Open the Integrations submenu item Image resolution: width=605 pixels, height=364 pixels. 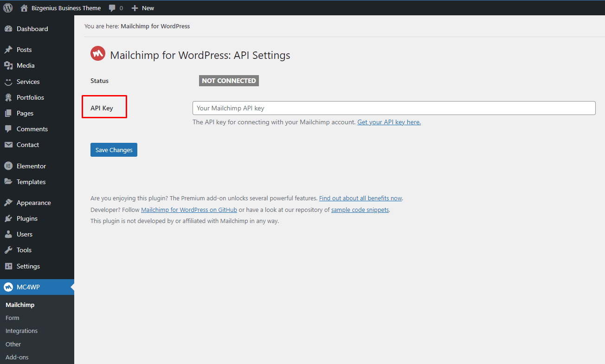tap(21, 331)
